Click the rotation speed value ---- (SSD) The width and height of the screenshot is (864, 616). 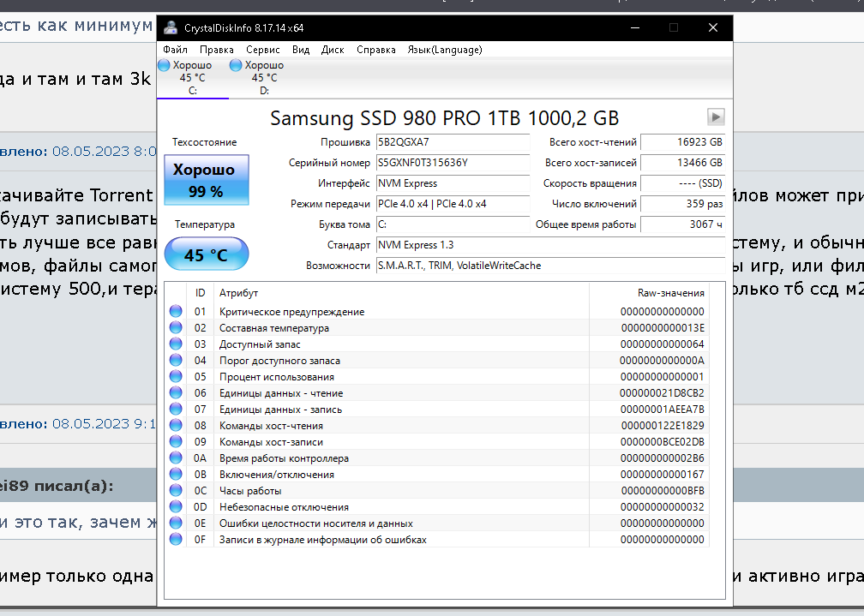click(x=682, y=183)
